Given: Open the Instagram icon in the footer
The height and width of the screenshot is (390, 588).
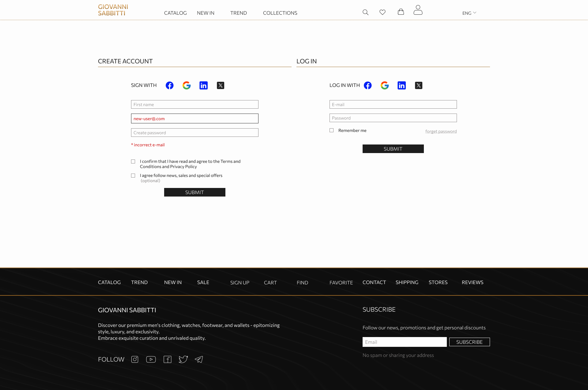Looking at the screenshot, I should point(135,359).
